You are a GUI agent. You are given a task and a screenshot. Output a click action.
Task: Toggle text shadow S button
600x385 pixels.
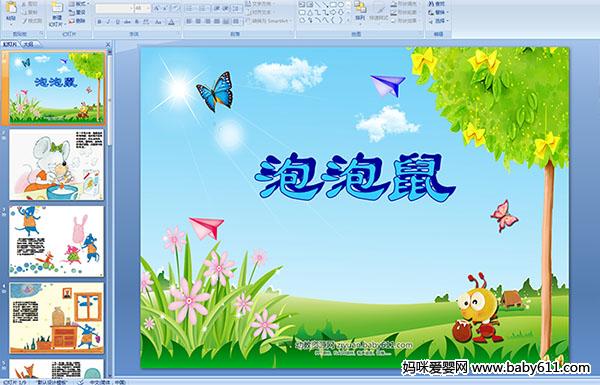tap(137, 22)
